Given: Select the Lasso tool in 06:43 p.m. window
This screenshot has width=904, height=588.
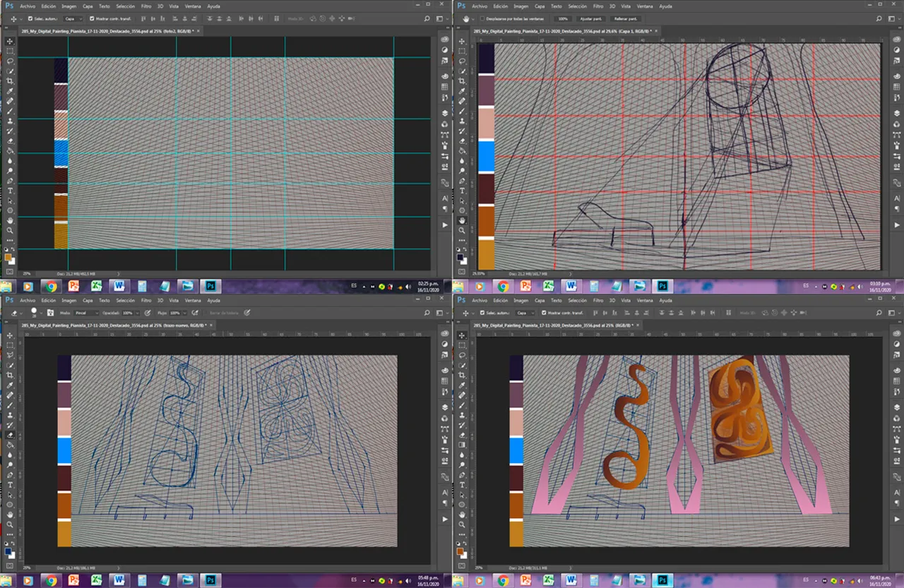Looking at the screenshot, I should pos(462,355).
